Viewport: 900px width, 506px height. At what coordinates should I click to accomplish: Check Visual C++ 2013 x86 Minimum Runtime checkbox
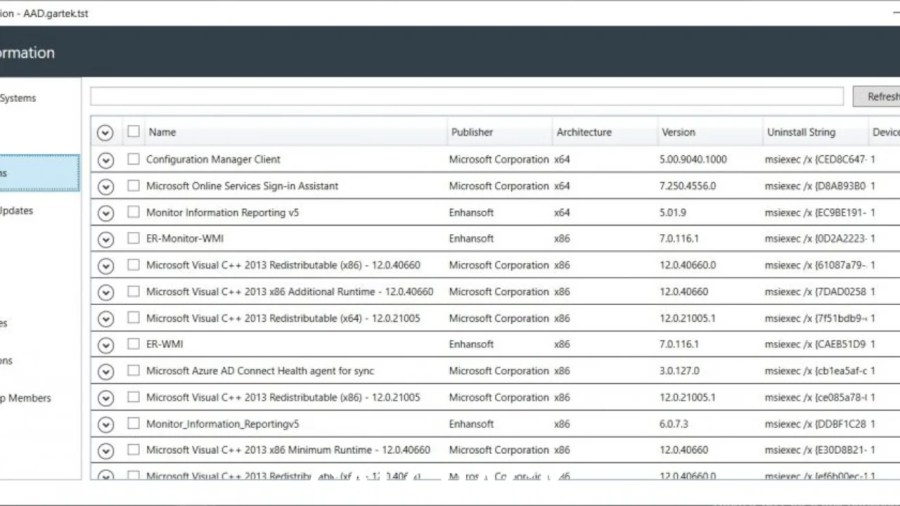[x=133, y=449]
